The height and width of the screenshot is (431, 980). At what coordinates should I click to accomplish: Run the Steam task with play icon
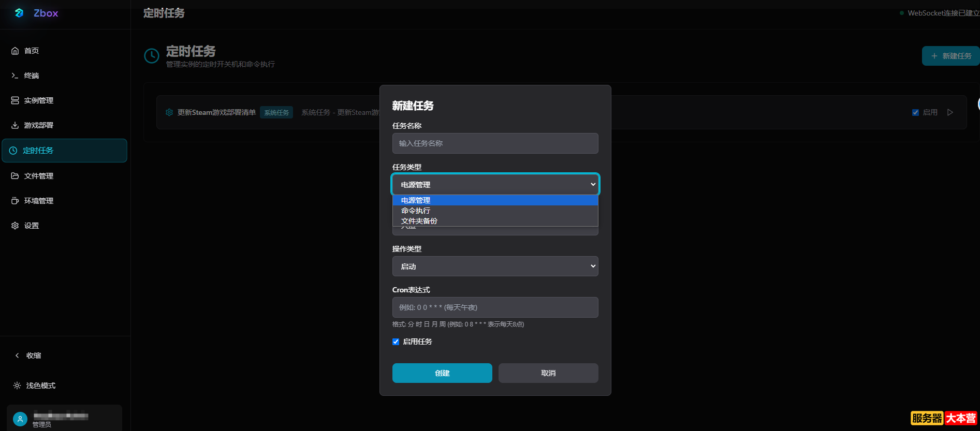[x=950, y=112]
